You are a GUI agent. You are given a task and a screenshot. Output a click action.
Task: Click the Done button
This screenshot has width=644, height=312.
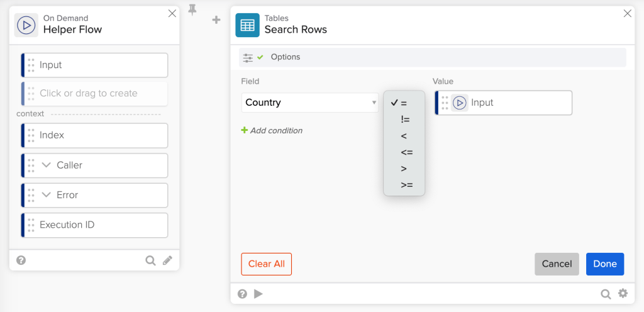604,264
